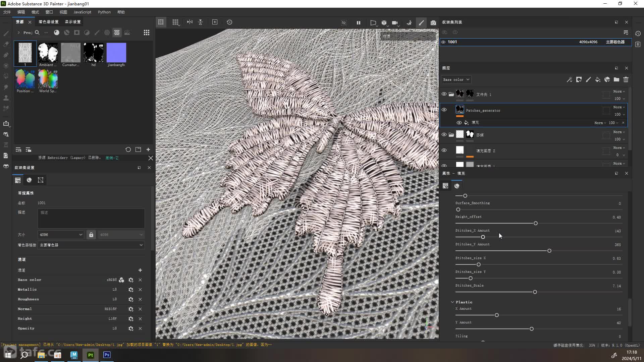Viewport: 644px width, 362px height.
Task: Hide the Patches_generator layer
Action: pos(444,110)
